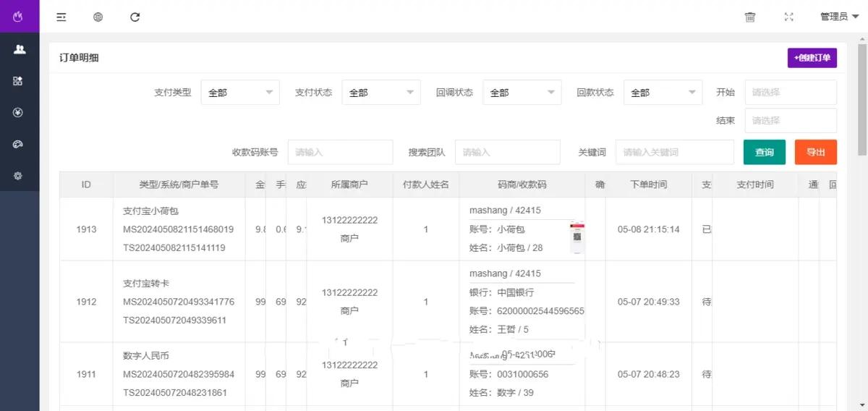Click account number 0031000656

[523, 374]
